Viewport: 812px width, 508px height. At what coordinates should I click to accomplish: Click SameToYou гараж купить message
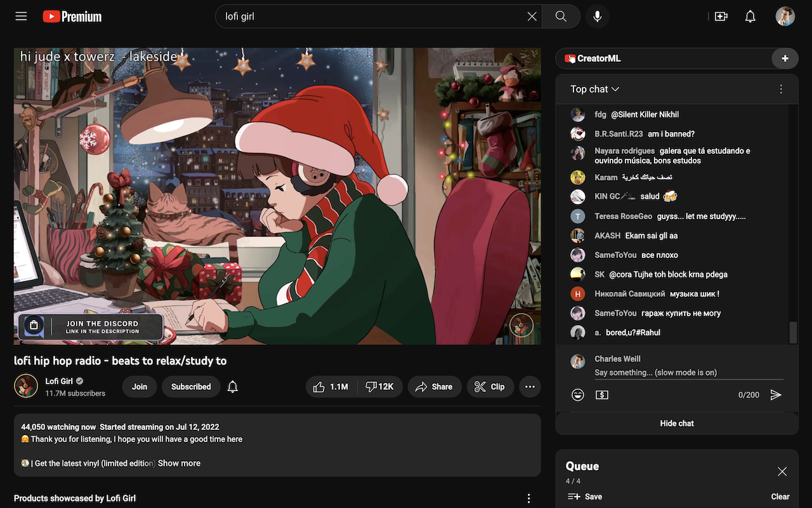point(658,313)
